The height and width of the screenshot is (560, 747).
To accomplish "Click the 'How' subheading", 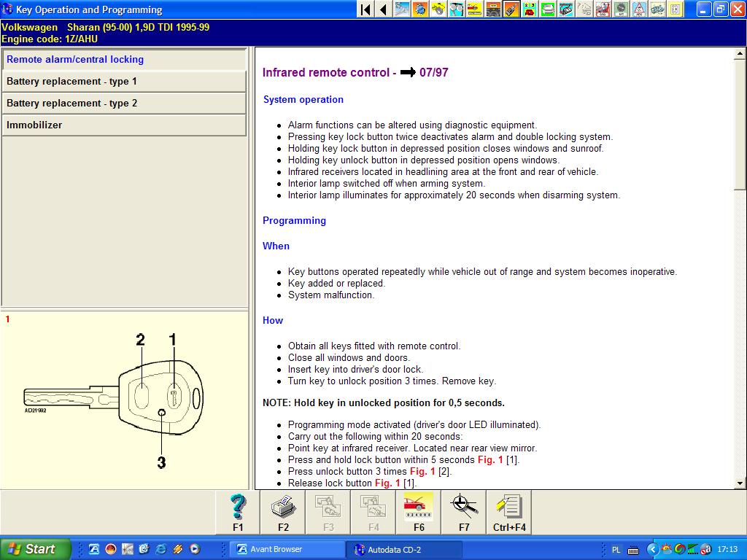I will (x=273, y=321).
